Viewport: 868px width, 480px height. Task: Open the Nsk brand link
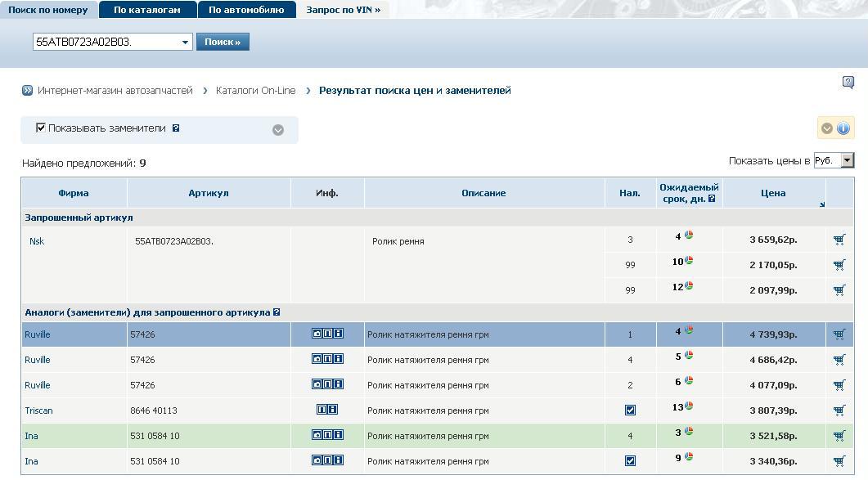pos(37,241)
